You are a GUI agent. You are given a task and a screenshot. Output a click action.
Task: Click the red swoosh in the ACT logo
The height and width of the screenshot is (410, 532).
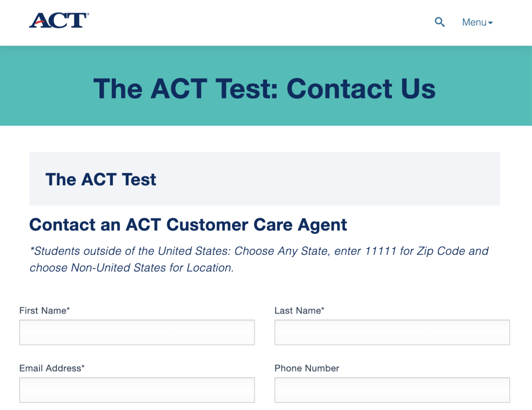click(x=40, y=23)
